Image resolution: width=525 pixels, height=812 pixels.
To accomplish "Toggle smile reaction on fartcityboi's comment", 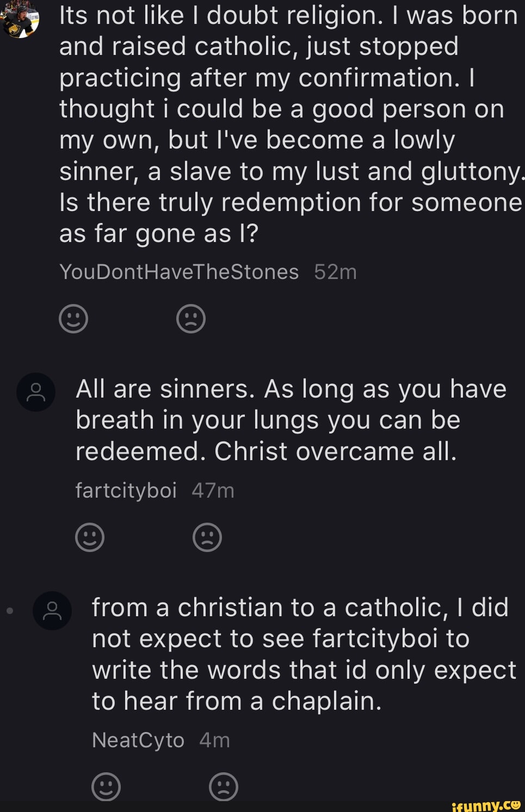I will (90, 537).
